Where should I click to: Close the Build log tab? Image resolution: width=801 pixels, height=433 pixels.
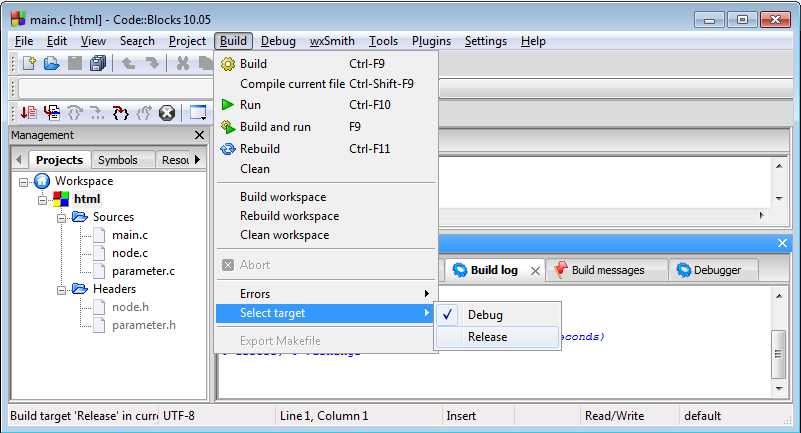tap(535, 270)
